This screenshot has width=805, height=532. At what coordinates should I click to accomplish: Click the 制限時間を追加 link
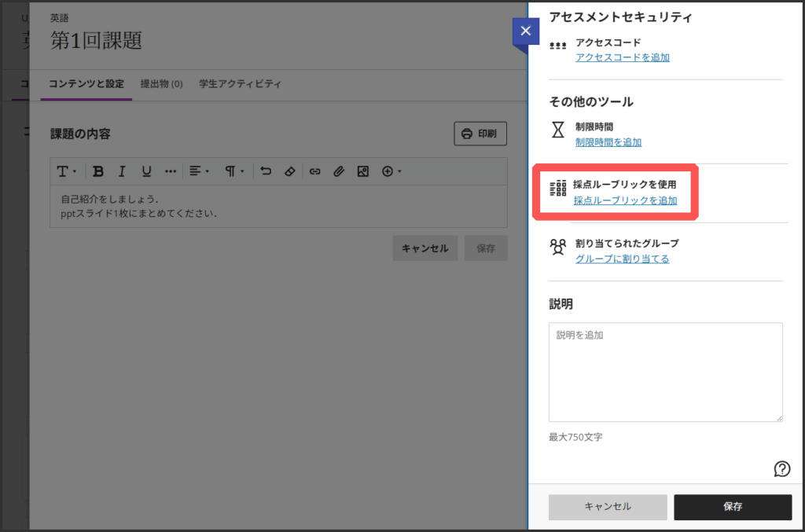click(608, 142)
